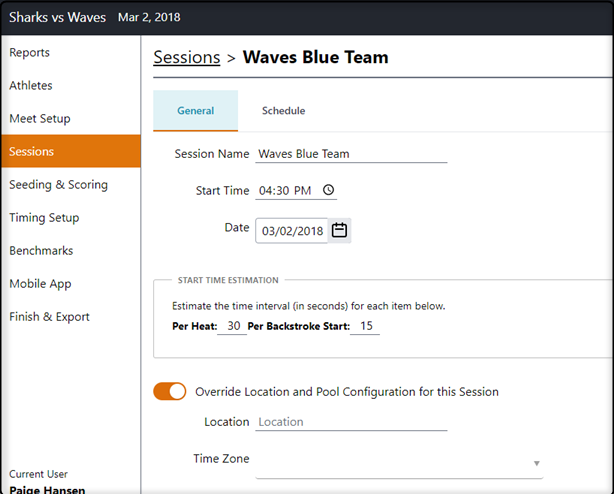Click the Per Heat seconds field

[x=232, y=326]
